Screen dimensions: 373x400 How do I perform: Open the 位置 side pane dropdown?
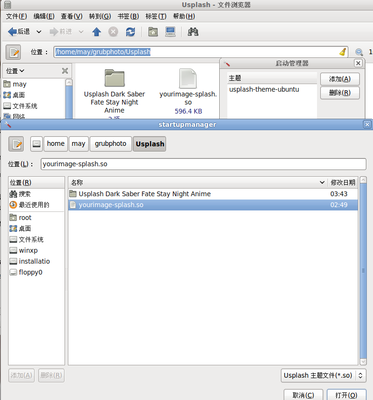click(x=15, y=71)
